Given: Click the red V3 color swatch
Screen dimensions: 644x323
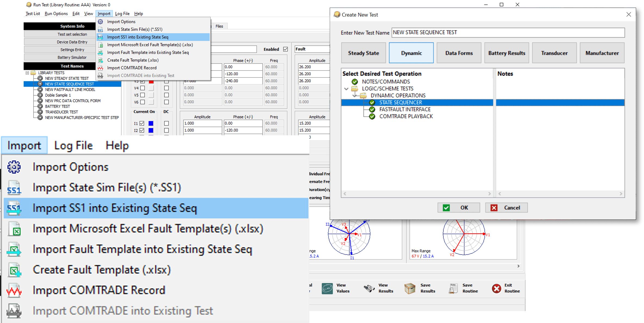Looking at the screenshot, I should pyautogui.click(x=151, y=81).
